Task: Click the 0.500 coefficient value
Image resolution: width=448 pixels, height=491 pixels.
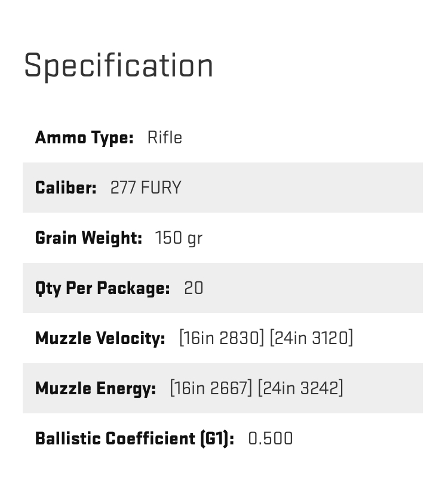Action: (271, 438)
